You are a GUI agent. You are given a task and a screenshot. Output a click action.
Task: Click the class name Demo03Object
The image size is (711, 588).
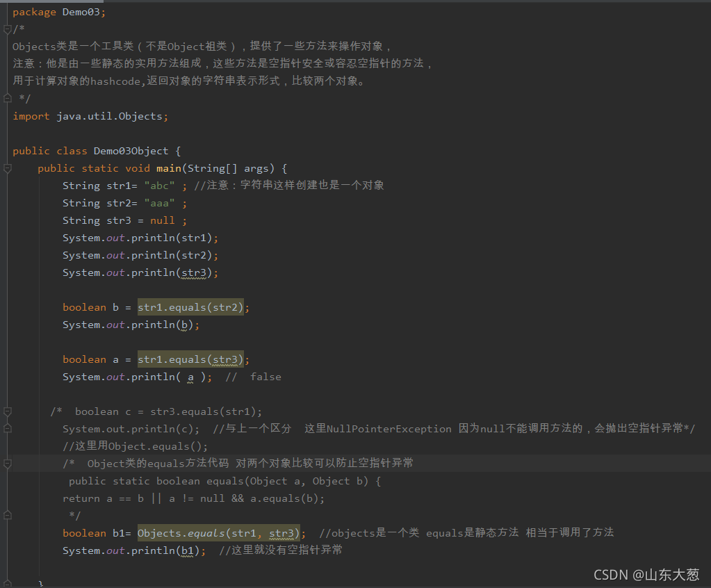pyautogui.click(x=131, y=151)
